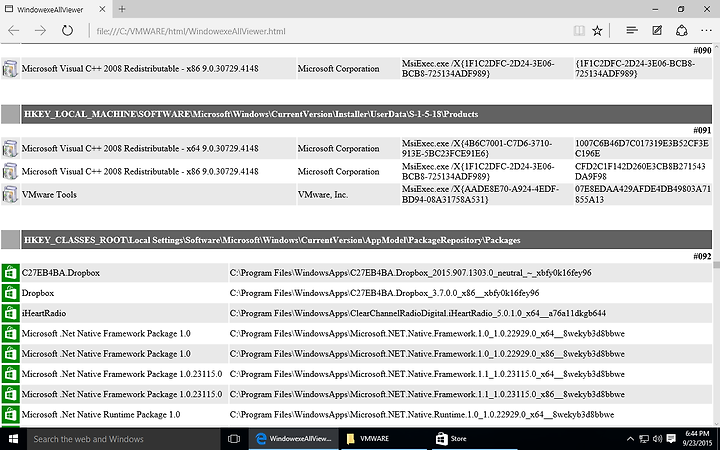This screenshot has width=720, height=450.
Task: Select the VMware, Inc. publisher cell
Action: [349, 195]
